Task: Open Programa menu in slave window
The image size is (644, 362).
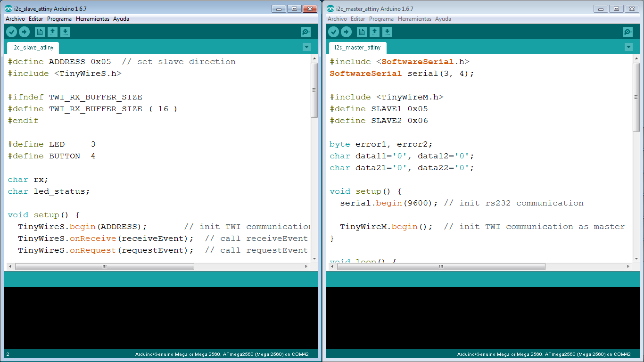Action: pos(59,19)
